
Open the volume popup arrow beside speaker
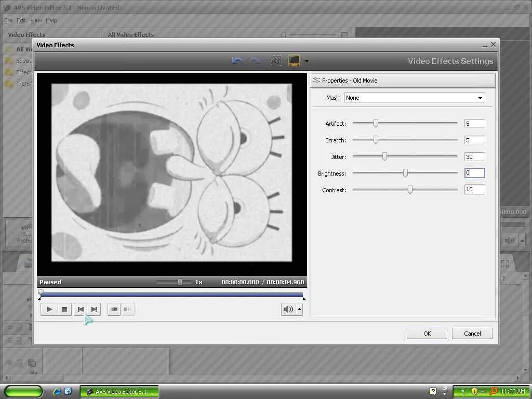tap(299, 310)
